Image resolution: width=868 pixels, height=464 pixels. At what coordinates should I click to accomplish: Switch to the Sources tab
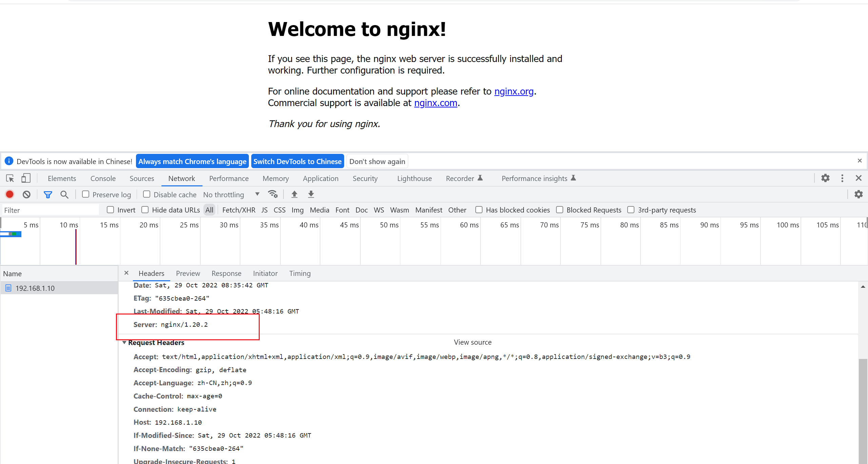142,179
